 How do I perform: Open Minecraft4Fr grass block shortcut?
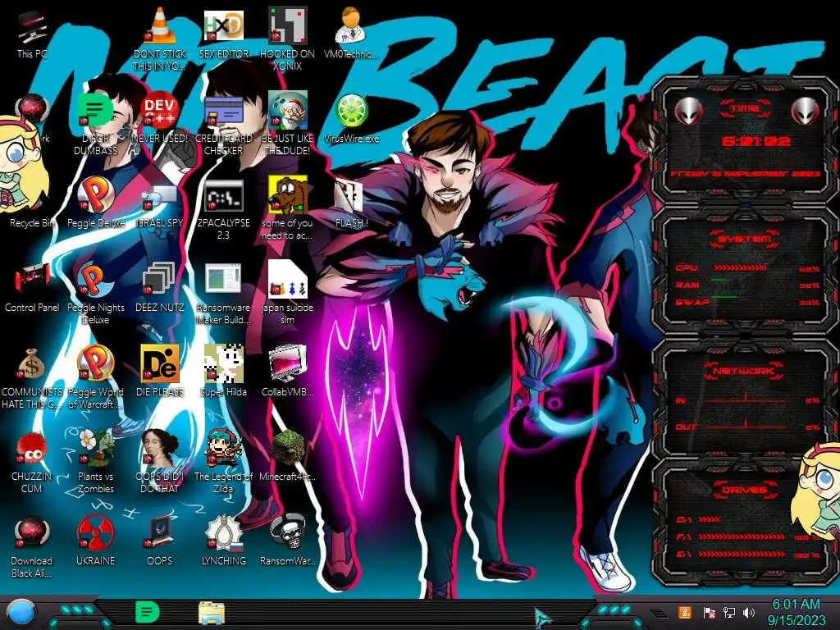pos(288,456)
